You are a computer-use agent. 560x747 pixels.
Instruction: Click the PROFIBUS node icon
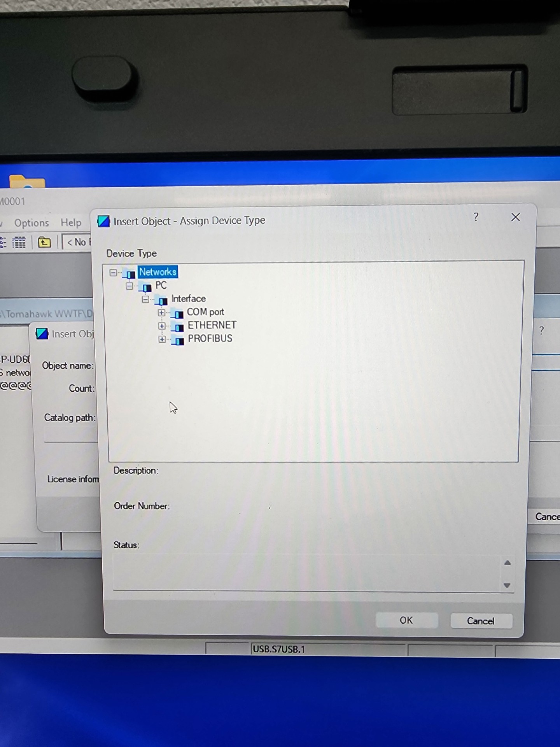[x=178, y=341]
